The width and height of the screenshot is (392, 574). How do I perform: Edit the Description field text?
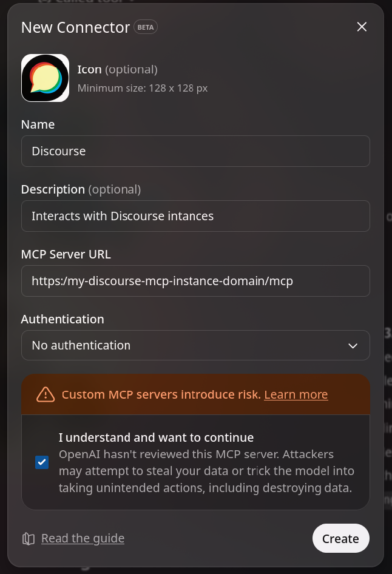click(x=195, y=216)
